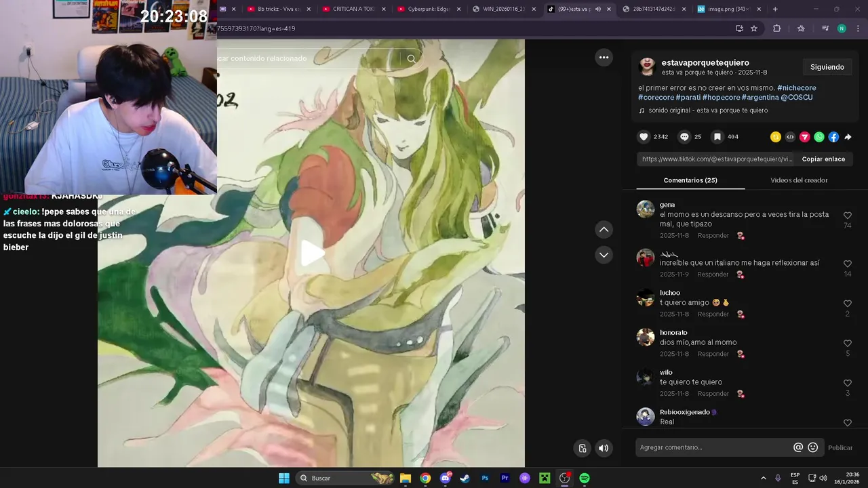
Task: Open the #hopecore hashtag
Action: (x=721, y=98)
